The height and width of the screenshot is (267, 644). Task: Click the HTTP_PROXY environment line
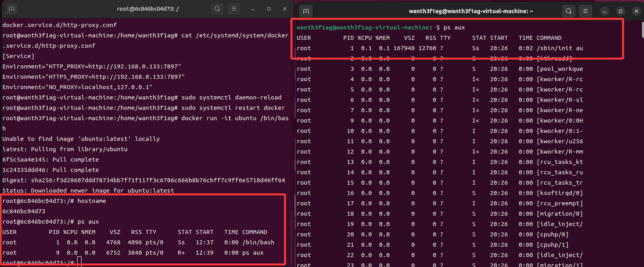91,66
